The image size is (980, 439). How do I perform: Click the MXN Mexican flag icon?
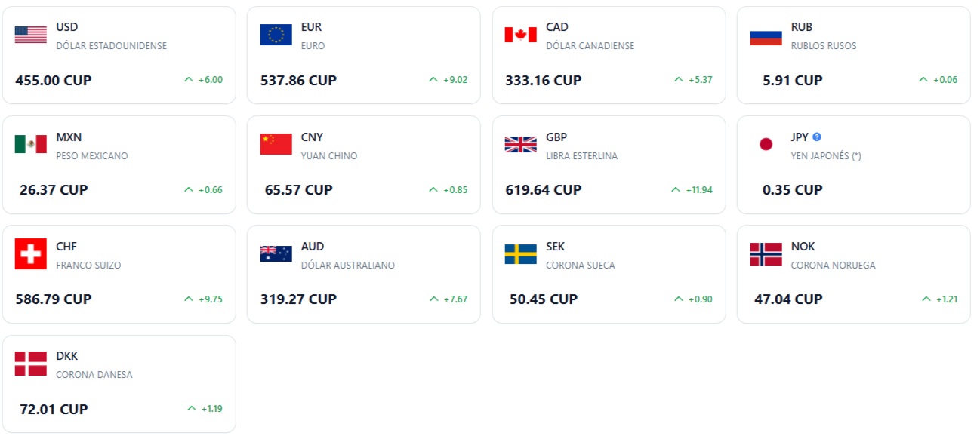[31, 143]
